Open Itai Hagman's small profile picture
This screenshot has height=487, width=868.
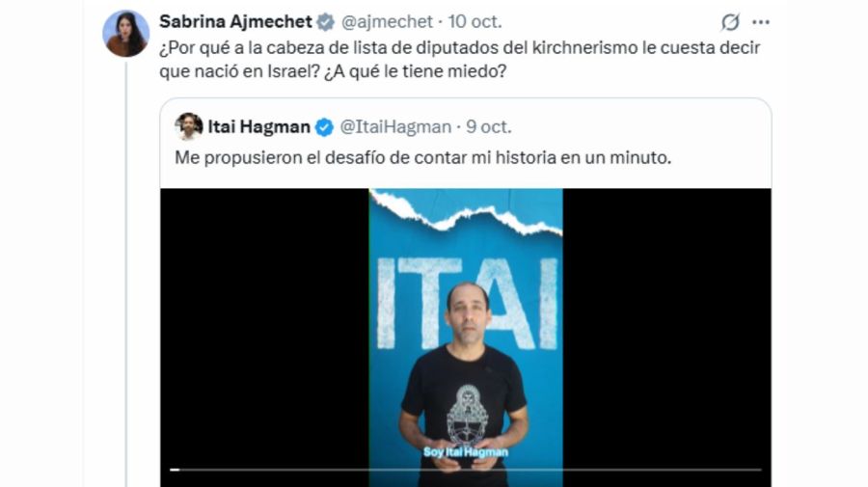coord(189,126)
